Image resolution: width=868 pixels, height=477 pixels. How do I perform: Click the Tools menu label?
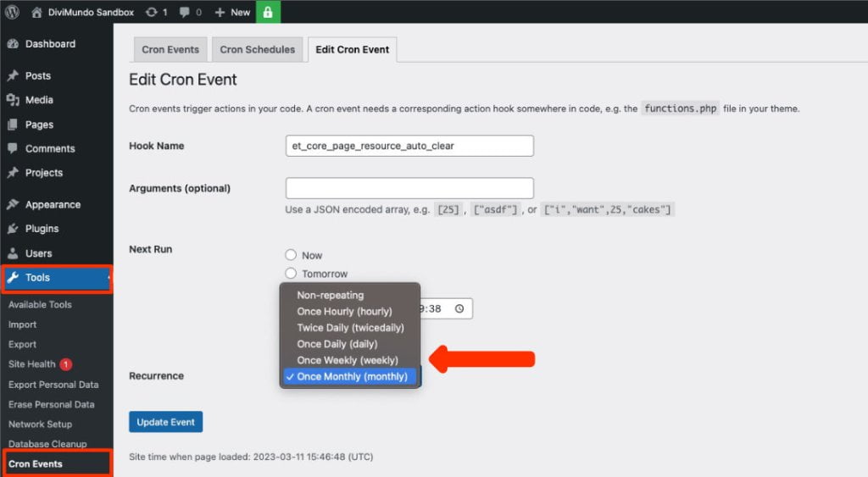click(x=37, y=277)
